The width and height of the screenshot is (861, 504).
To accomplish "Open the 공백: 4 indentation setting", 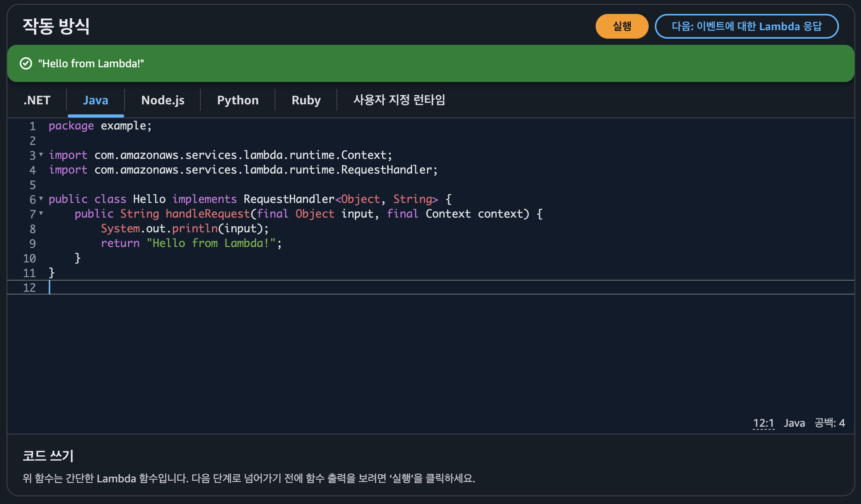I will point(830,423).
